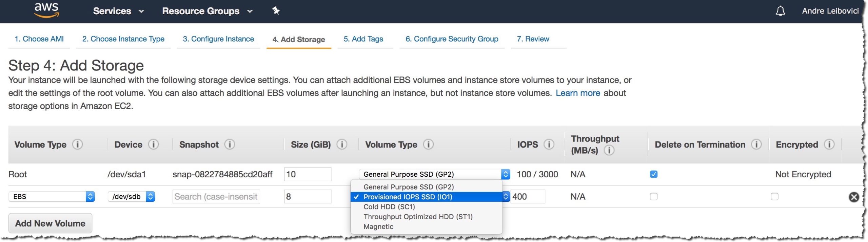The height and width of the screenshot is (242, 868).
Task: Uncheck Delete on Termination for Root volume
Action: 653,174
